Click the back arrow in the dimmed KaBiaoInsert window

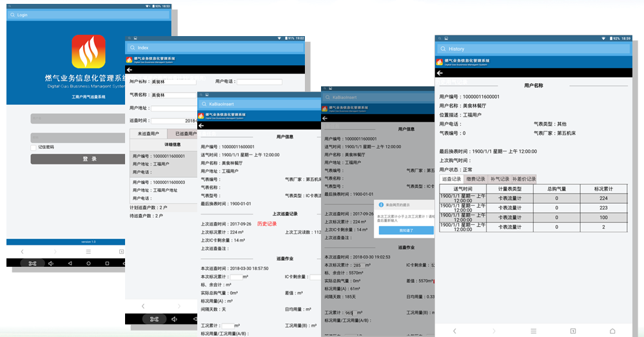(325, 118)
